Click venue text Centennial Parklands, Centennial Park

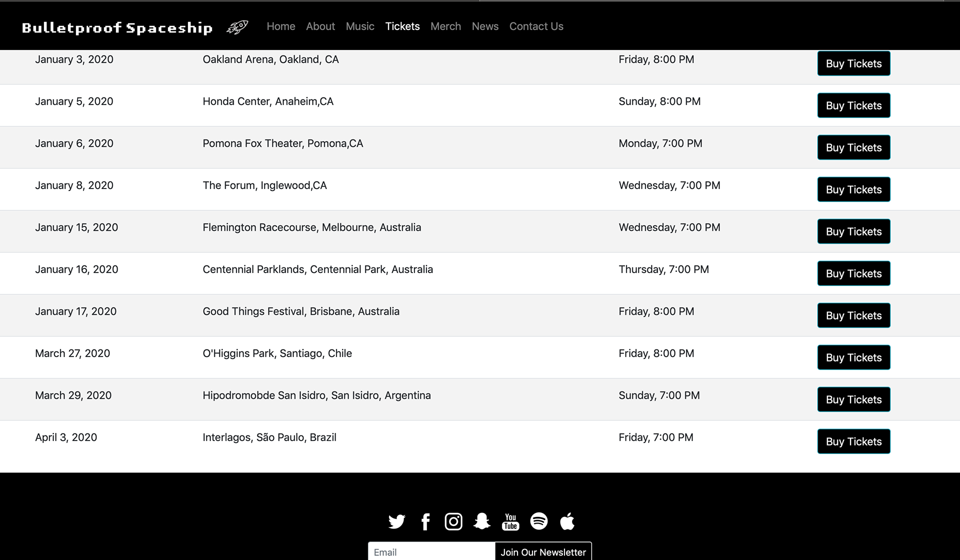pos(317,269)
